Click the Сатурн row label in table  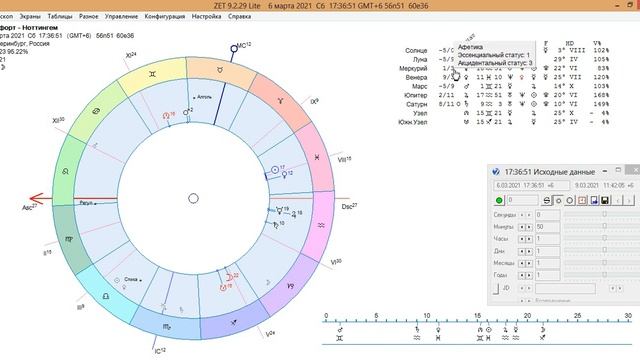pyautogui.click(x=417, y=104)
